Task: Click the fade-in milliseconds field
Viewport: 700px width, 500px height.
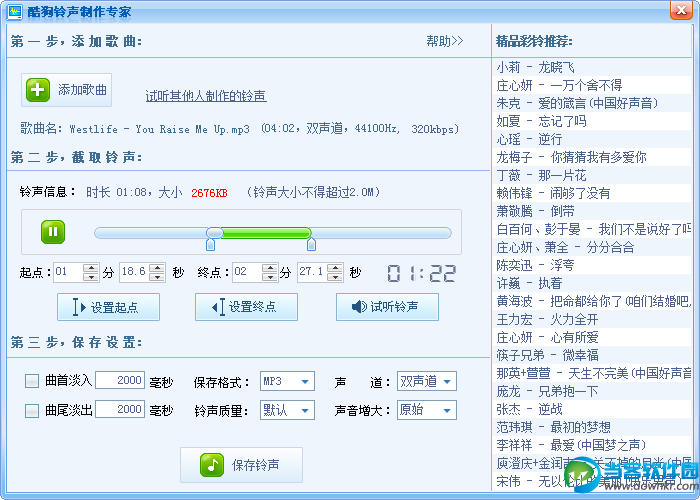Action: (120, 380)
